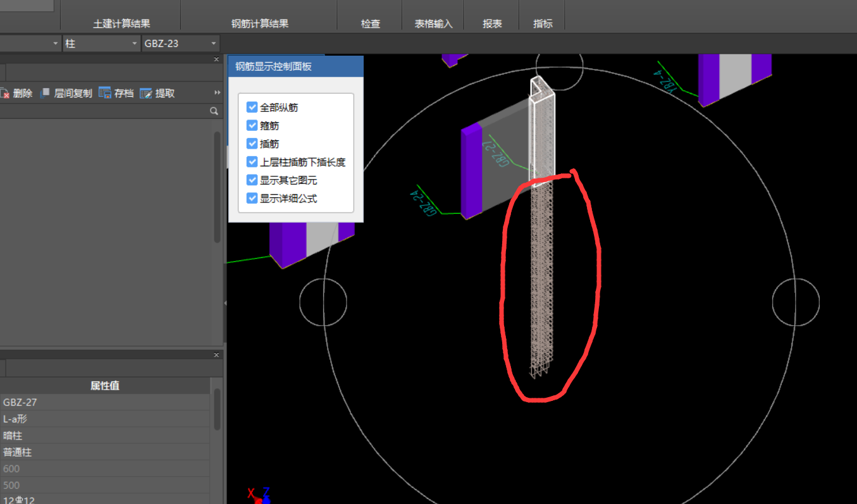Image resolution: width=857 pixels, height=504 pixels.
Task: Click the 删除 delete button
Action: point(16,93)
